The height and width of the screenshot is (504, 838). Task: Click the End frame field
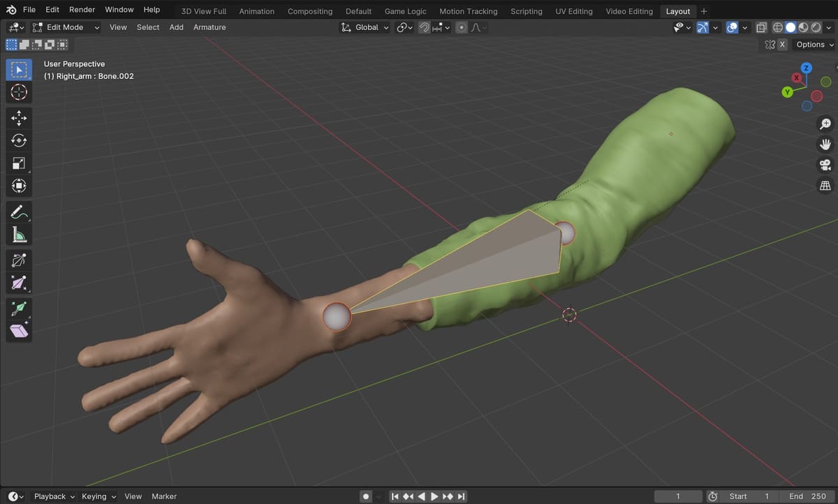[x=807, y=496]
